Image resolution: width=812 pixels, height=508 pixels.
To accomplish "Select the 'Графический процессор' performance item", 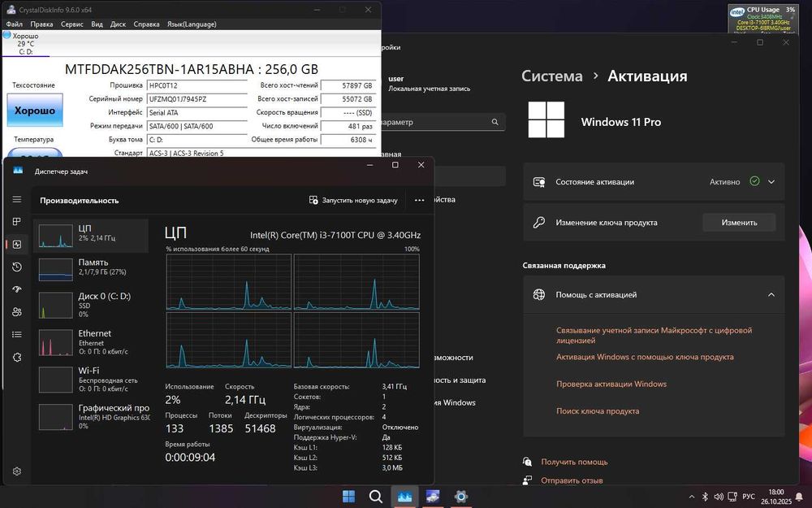I will click(91, 416).
